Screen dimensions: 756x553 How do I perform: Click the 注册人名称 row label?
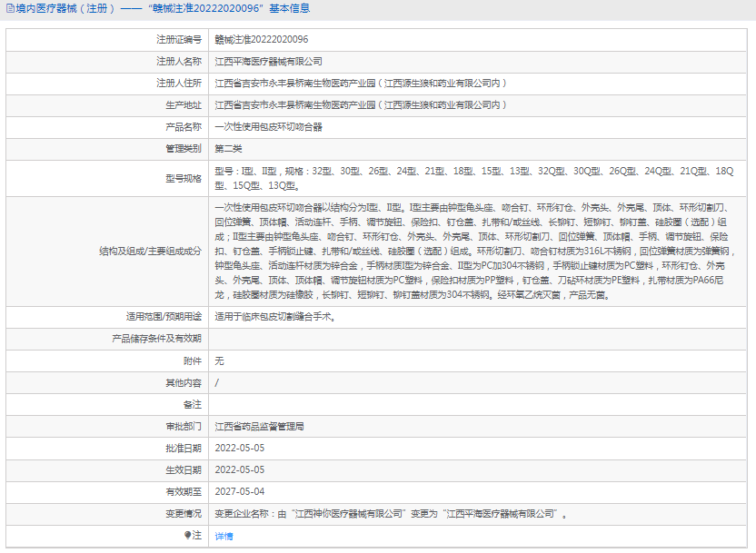[179, 61]
